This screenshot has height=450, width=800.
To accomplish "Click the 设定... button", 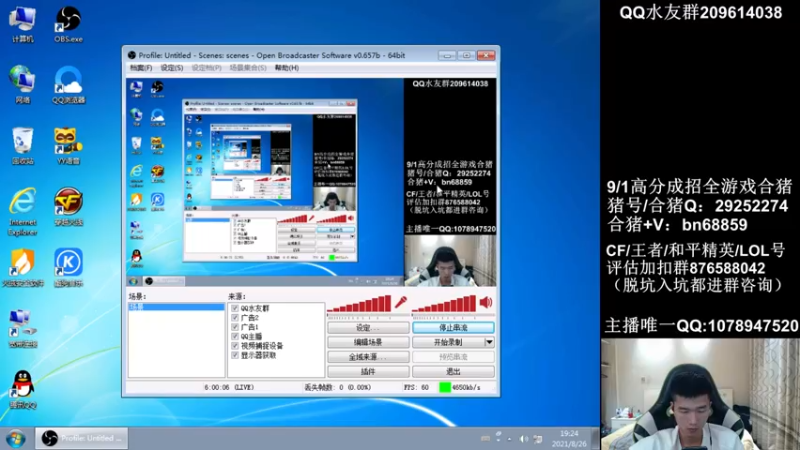I will tap(368, 328).
